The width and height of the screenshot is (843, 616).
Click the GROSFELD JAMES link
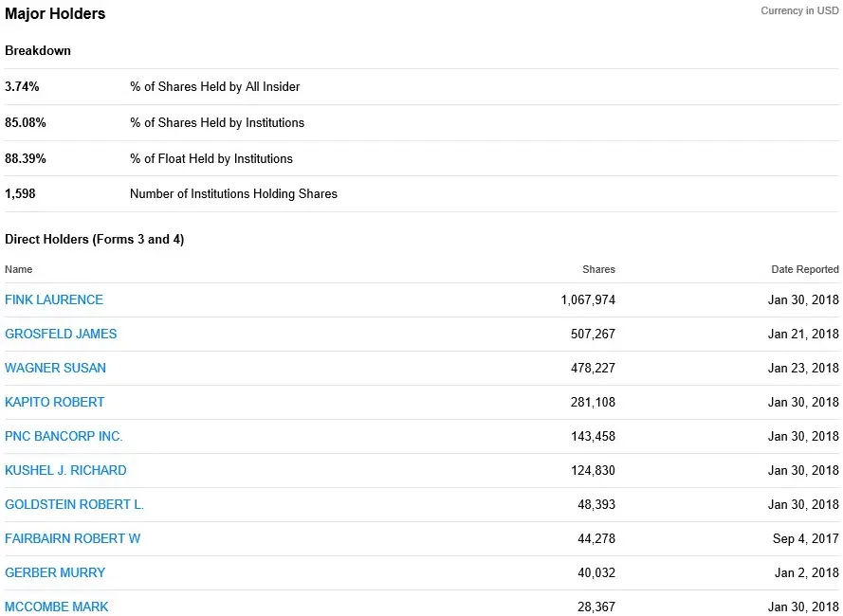tap(61, 334)
